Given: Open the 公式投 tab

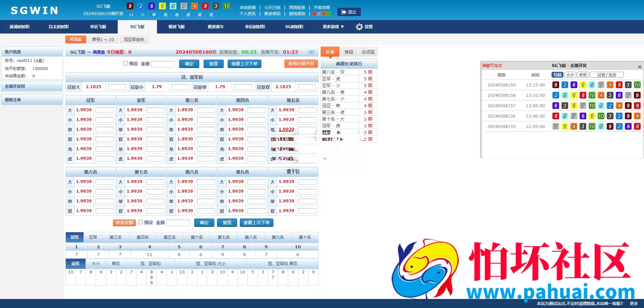Looking at the screenshot, I should click(368, 52).
